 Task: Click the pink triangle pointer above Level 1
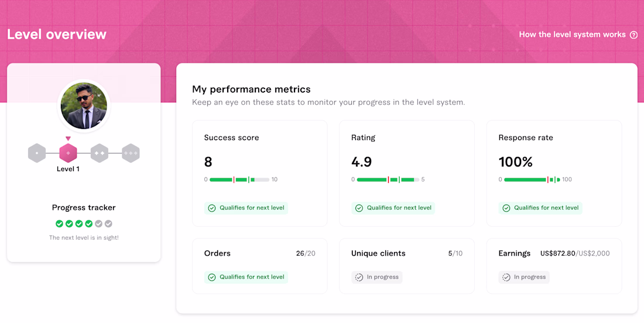pos(68,139)
